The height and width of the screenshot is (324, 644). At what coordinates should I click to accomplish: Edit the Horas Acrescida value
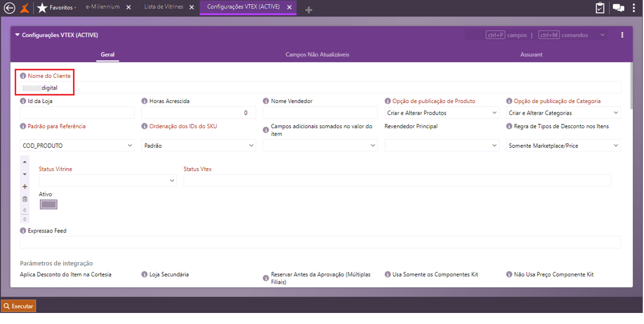click(199, 113)
